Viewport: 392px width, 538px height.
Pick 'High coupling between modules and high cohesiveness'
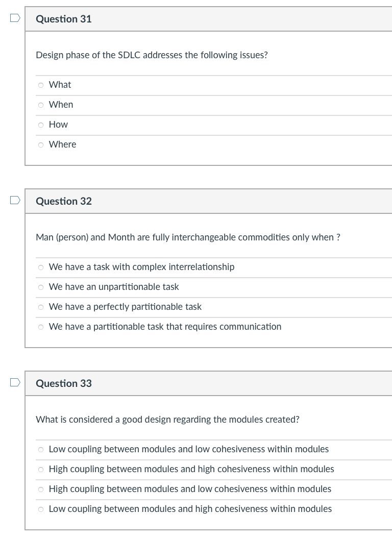click(40, 469)
